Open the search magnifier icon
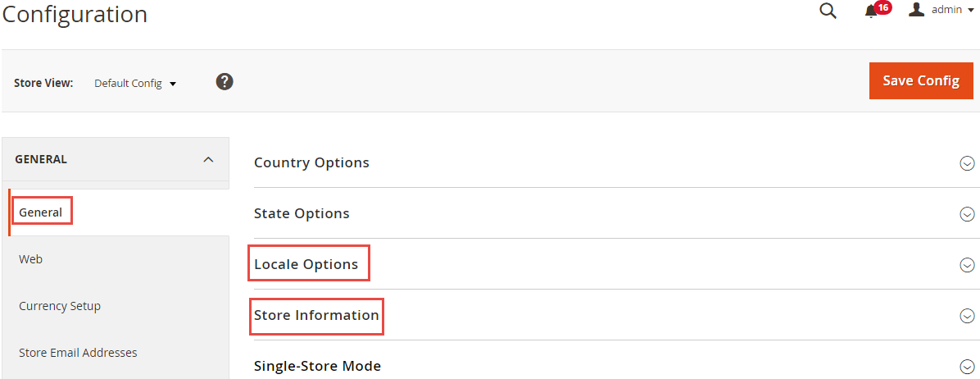 pyautogui.click(x=828, y=11)
